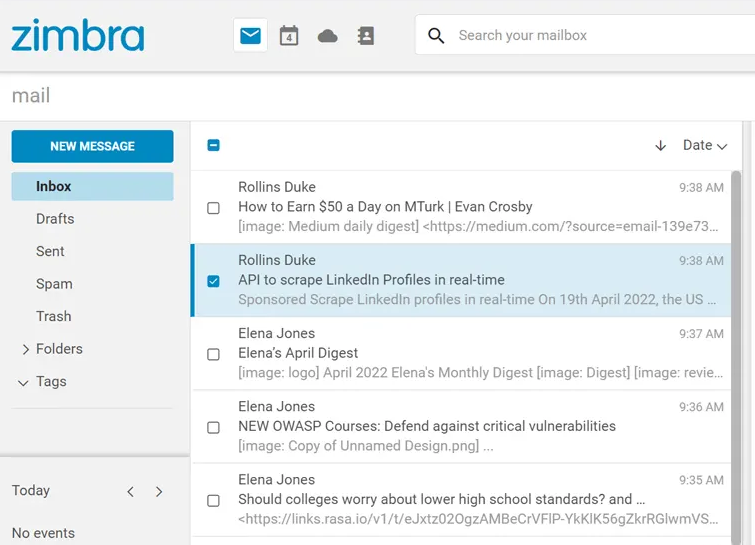Open the Mail tab icon
Viewport: 755px width, 545px height.
click(x=250, y=35)
